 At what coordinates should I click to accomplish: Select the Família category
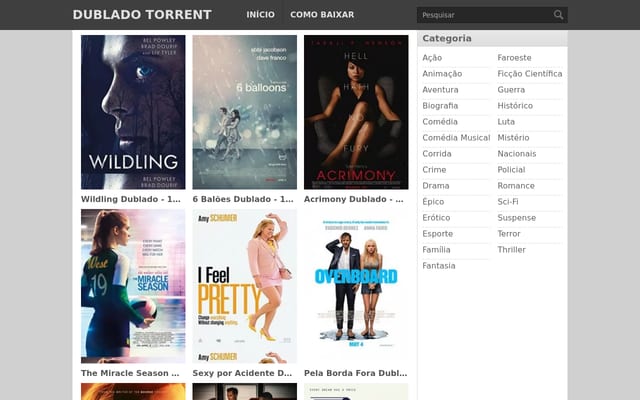coord(436,250)
